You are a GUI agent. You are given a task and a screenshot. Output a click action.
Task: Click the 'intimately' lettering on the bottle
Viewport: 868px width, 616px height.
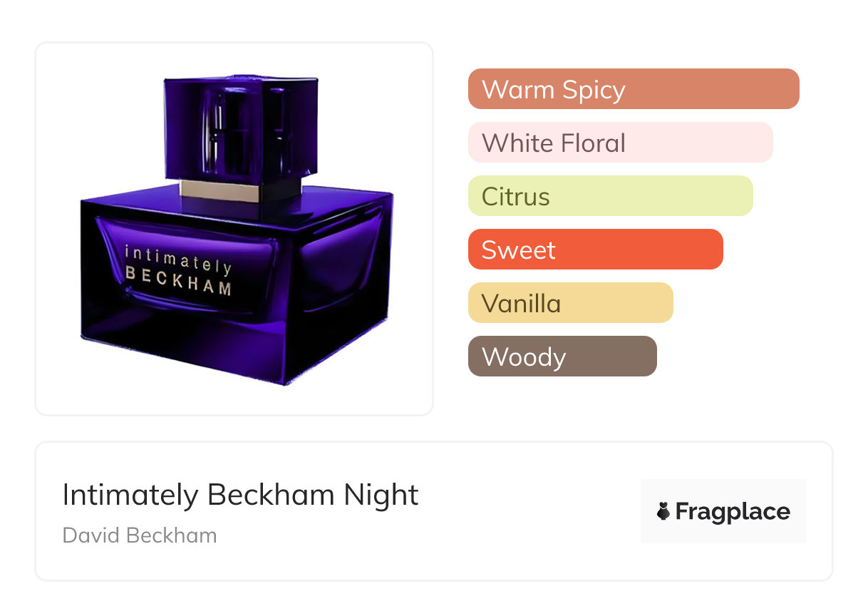(178, 260)
